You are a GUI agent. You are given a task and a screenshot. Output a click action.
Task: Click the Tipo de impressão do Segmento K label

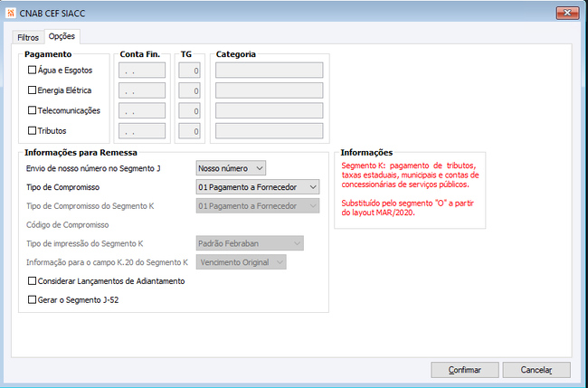85,243
